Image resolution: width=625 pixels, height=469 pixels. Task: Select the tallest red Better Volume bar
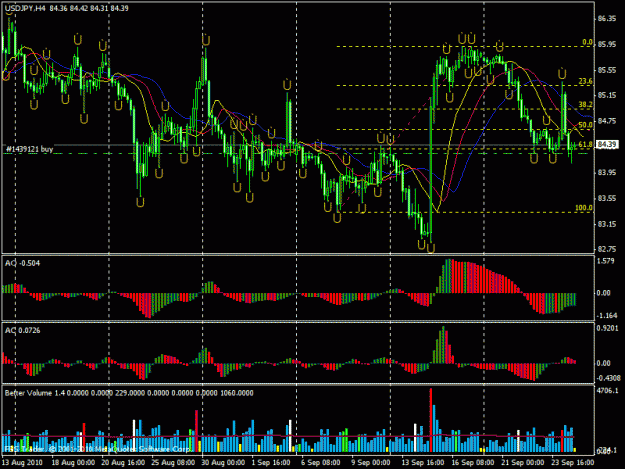[x=430, y=420]
